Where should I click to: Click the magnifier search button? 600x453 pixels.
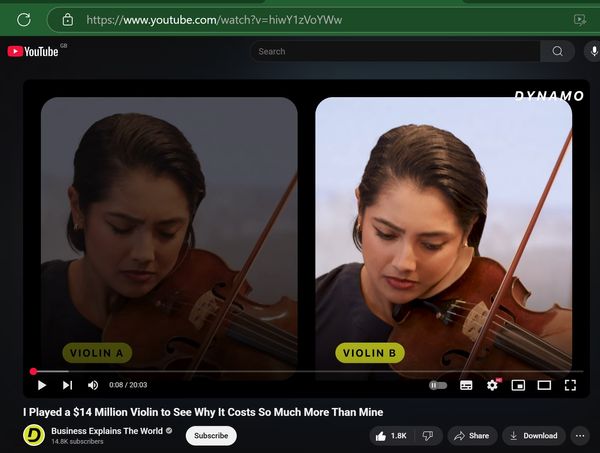click(x=557, y=51)
